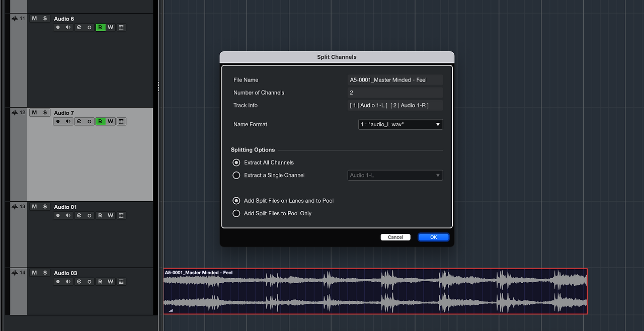This screenshot has width=644, height=331.
Task: Mute the Audio 7 track
Action: coord(34,113)
